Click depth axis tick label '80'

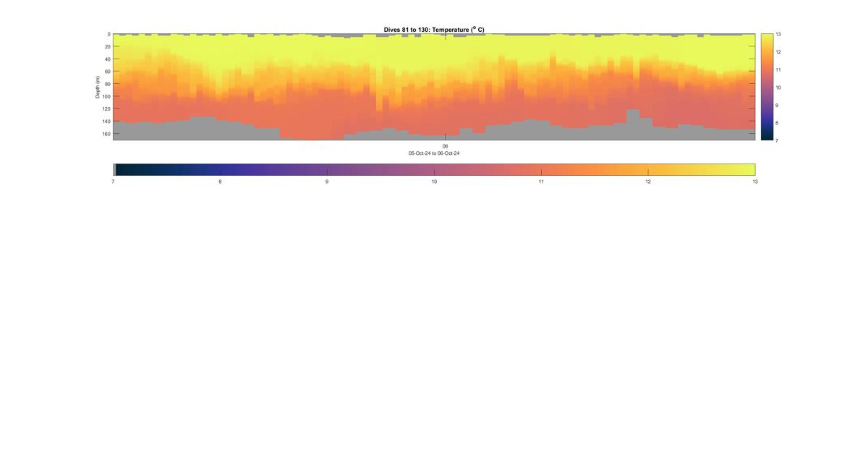107,84
